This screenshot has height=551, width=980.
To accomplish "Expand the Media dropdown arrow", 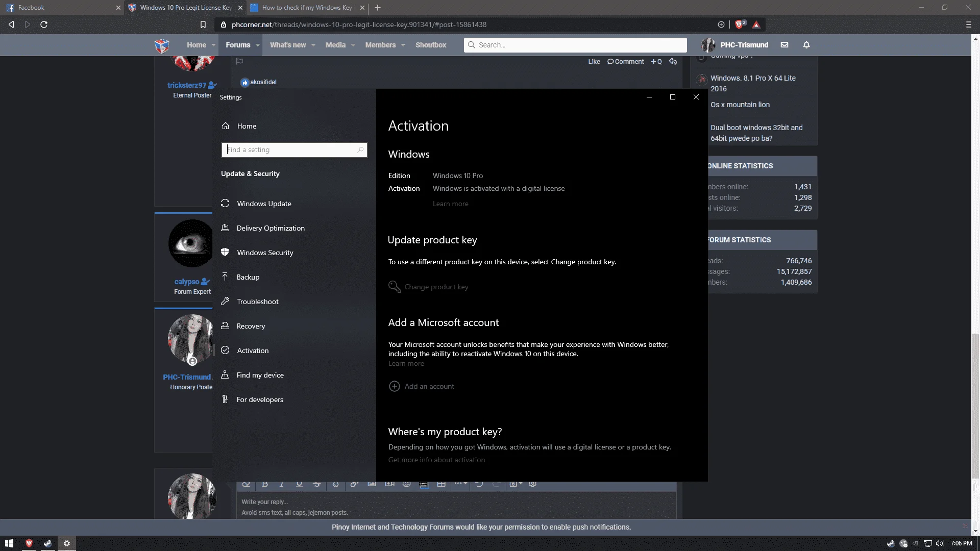I will pyautogui.click(x=353, y=45).
